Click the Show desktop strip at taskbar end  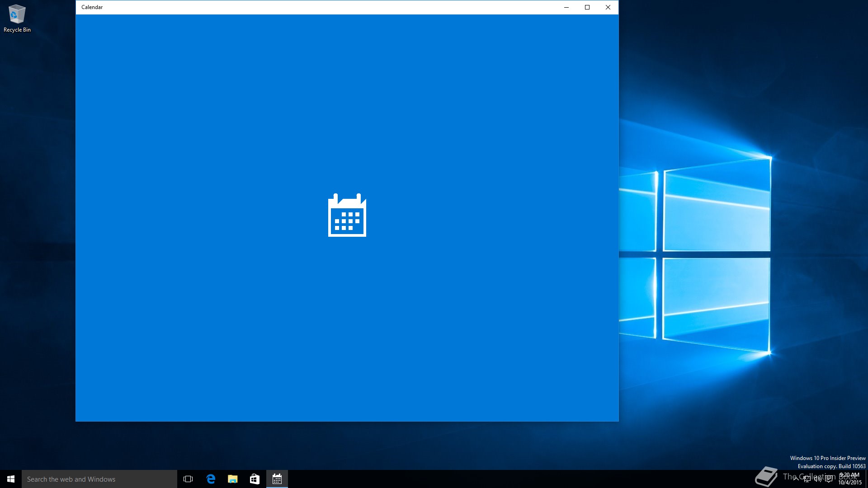pyautogui.click(x=867, y=479)
